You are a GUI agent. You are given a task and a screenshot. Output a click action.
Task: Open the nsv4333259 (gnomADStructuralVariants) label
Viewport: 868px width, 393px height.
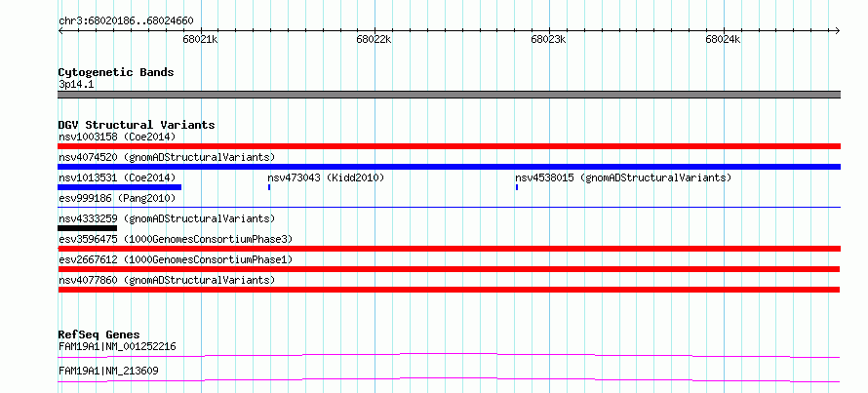pos(167,218)
